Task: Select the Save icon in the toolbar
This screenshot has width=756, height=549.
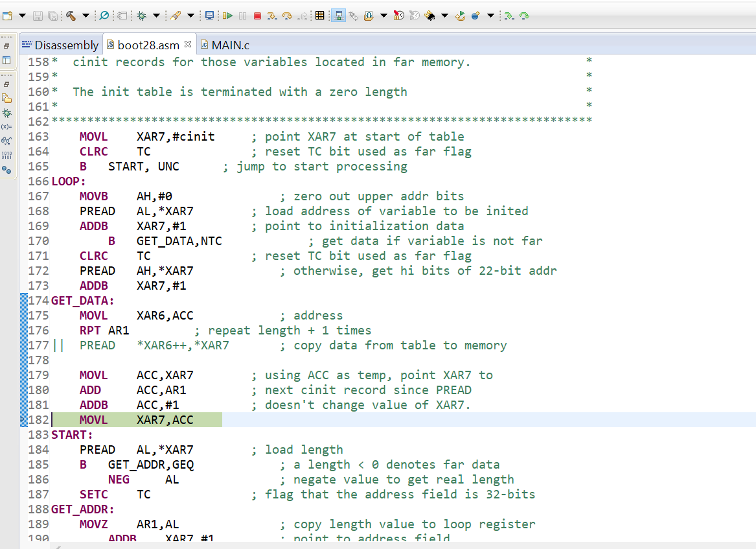Action: pos(39,15)
